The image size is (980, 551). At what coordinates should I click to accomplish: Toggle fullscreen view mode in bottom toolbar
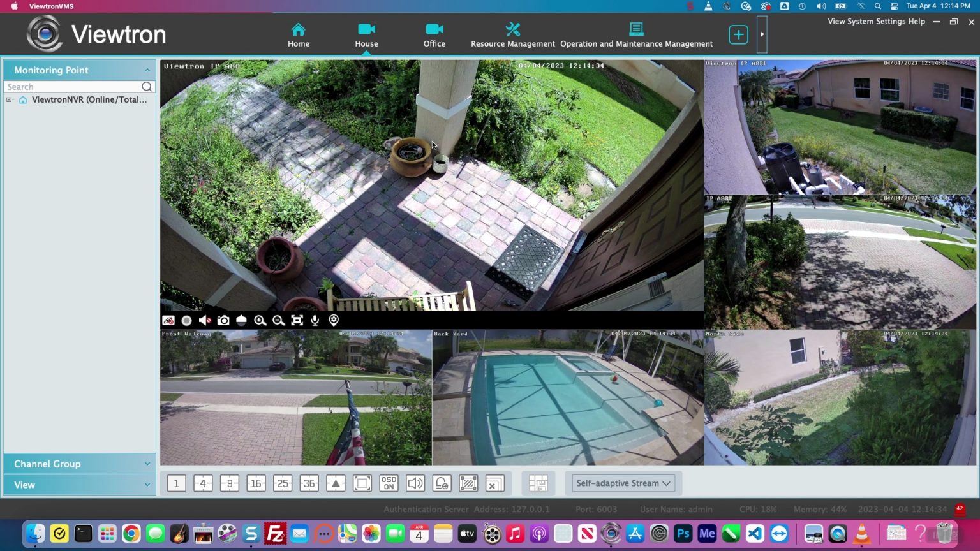click(x=362, y=483)
